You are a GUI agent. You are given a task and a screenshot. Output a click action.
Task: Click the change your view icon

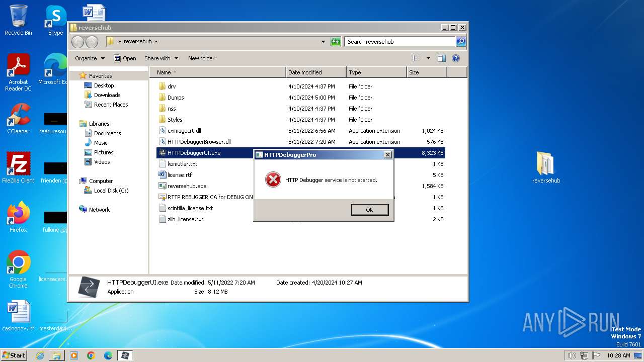(x=416, y=58)
